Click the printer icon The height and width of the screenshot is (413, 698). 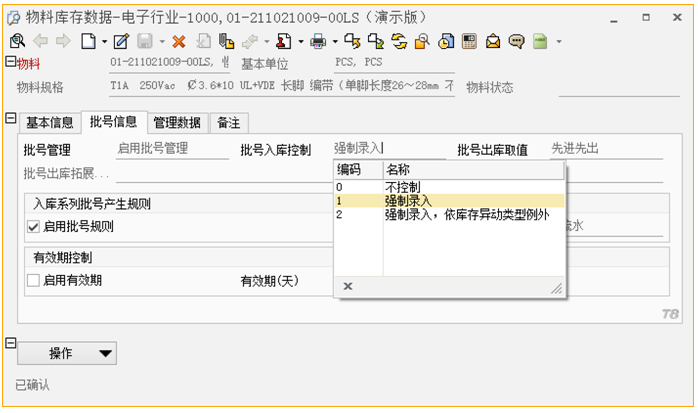click(319, 41)
